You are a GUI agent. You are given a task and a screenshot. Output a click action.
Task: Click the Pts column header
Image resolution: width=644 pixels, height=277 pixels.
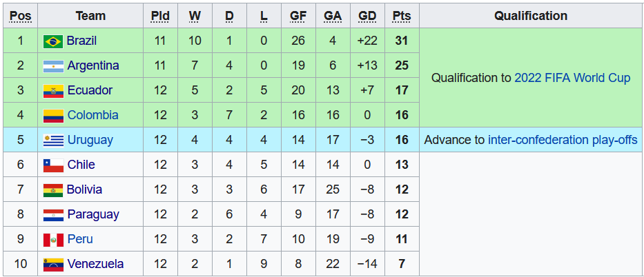pos(401,16)
